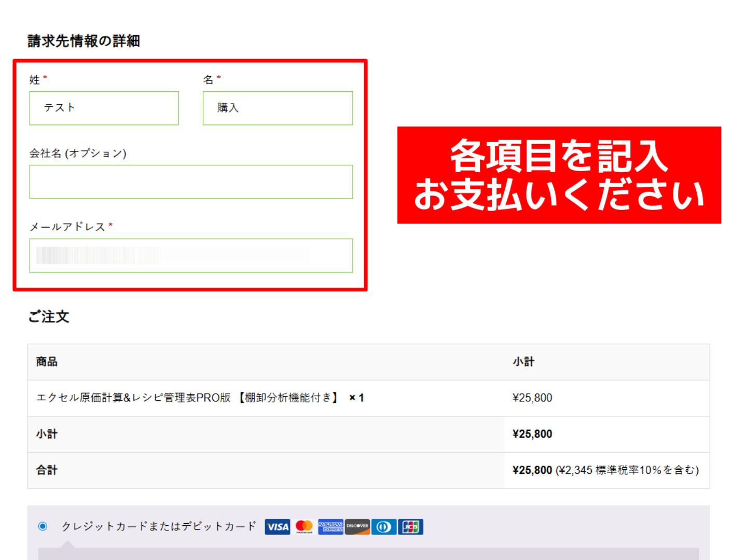
Task: Click the ご注文 section heading
Action: [x=49, y=317]
